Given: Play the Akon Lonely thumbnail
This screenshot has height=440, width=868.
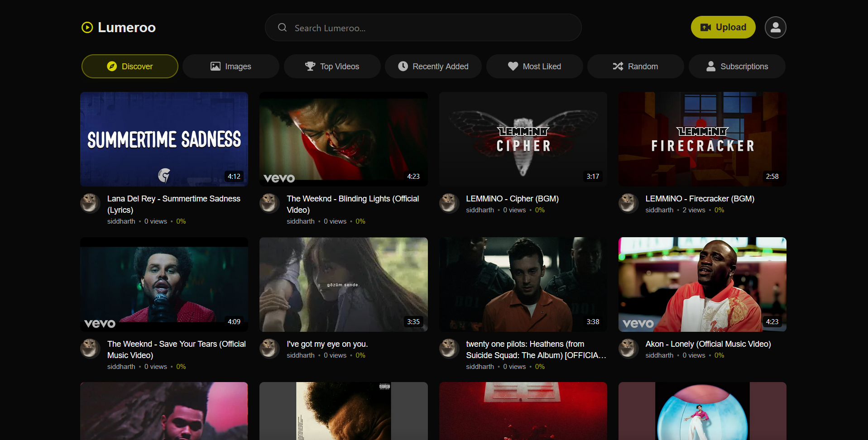Looking at the screenshot, I should (x=702, y=284).
